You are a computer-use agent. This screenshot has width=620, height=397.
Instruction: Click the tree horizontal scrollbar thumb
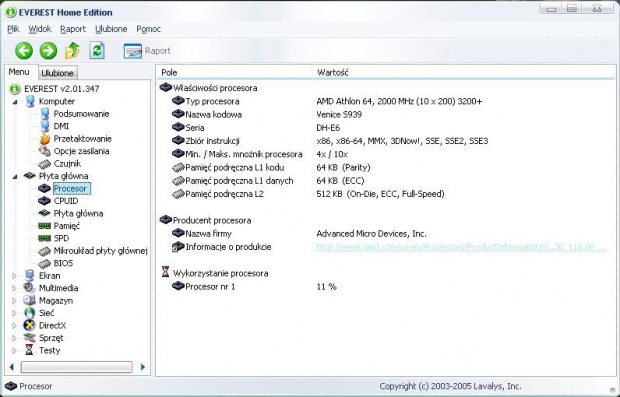coord(76,367)
